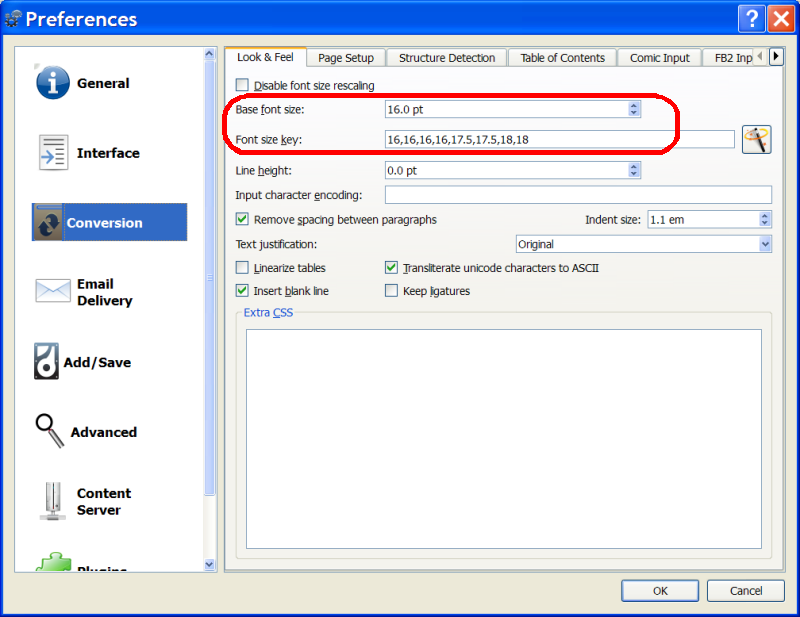Confirm settings with OK button
The width and height of the screenshot is (800, 617).
[x=660, y=590]
